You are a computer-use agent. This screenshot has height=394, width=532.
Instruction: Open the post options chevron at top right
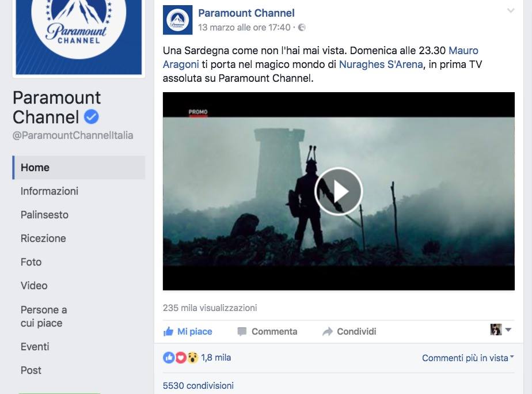point(511,11)
